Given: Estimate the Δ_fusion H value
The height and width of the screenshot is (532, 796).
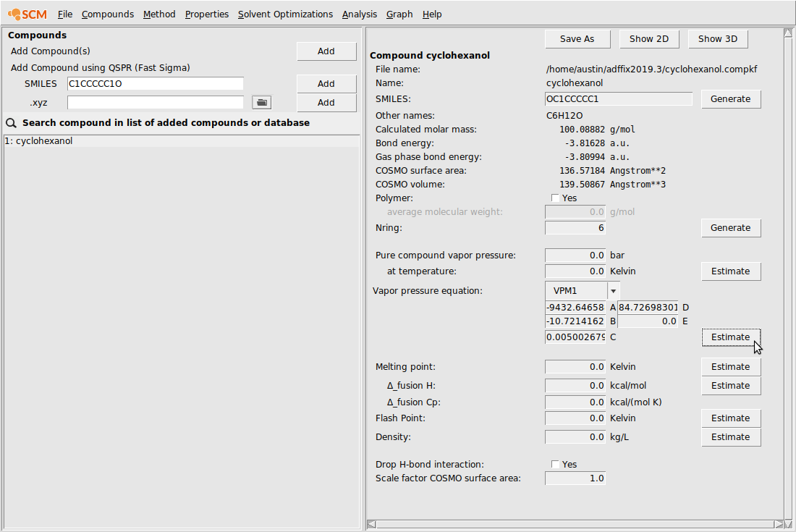Looking at the screenshot, I should pos(731,385).
